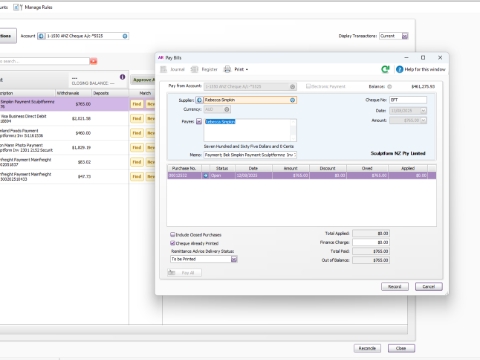
Task: Click the Applied column header
Action: 408,168
